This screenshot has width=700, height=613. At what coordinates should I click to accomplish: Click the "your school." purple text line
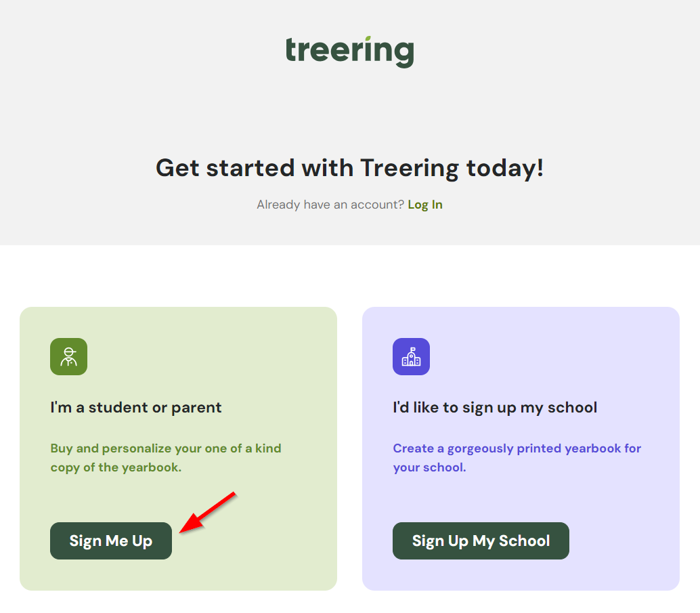point(429,467)
